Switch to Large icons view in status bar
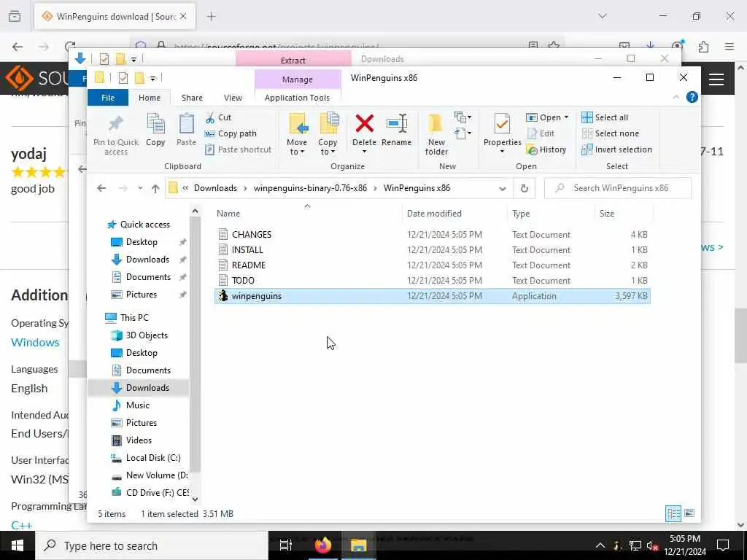This screenshot has height=560, width=747. (x=689, y=513)
